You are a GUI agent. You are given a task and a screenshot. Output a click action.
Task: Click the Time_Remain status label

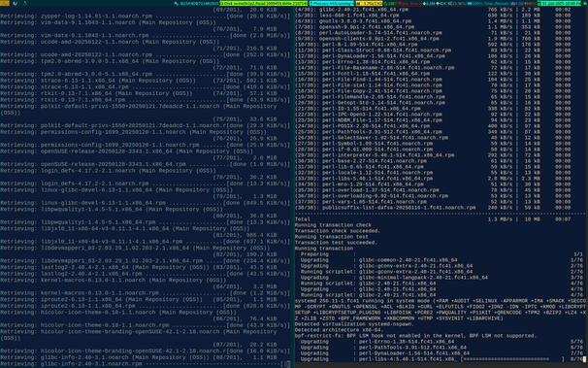496,3
